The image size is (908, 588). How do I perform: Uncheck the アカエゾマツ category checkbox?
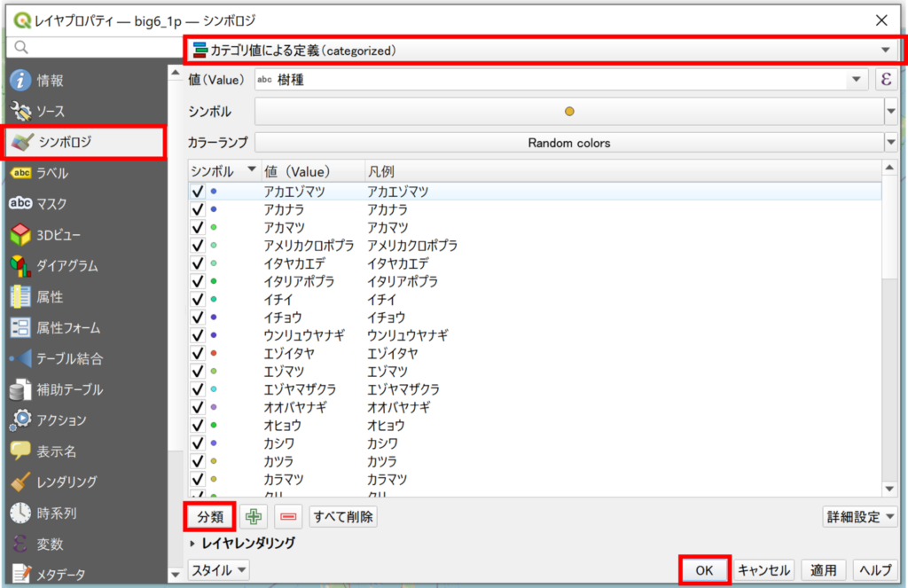coord(198,192)
